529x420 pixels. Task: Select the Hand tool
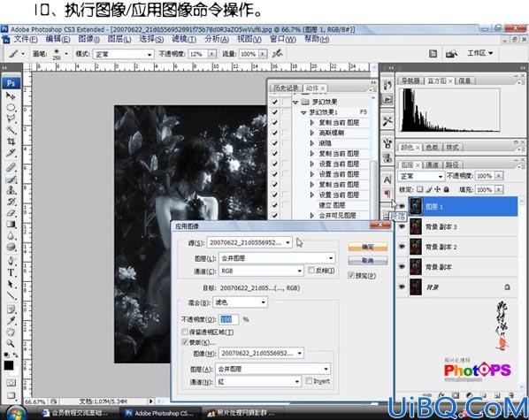point(11,332)
